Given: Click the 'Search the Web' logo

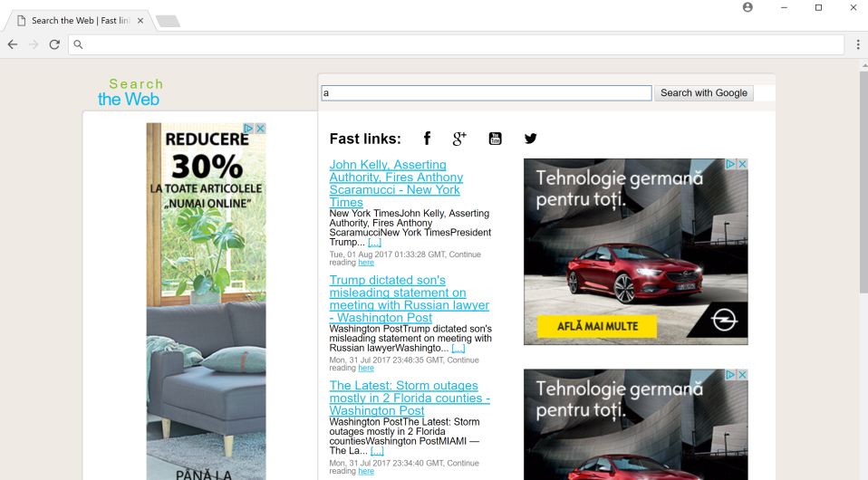Looking at the screenshot, I should tap(130, 91).
